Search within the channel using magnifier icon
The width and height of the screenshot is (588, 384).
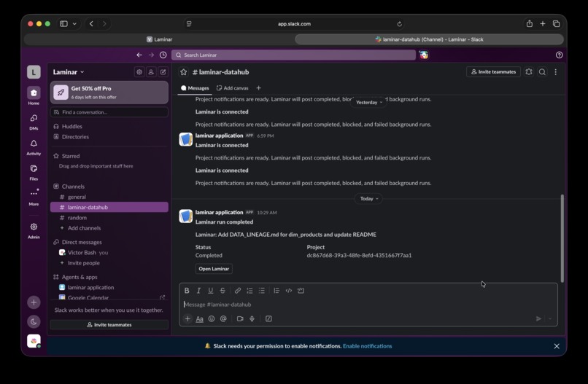tap(542, 71)
